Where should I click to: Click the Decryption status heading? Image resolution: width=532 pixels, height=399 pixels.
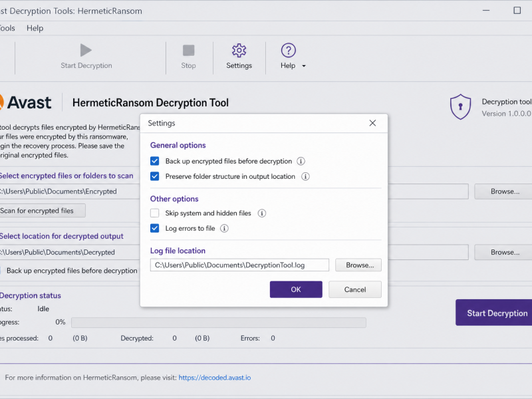point(30,295)
